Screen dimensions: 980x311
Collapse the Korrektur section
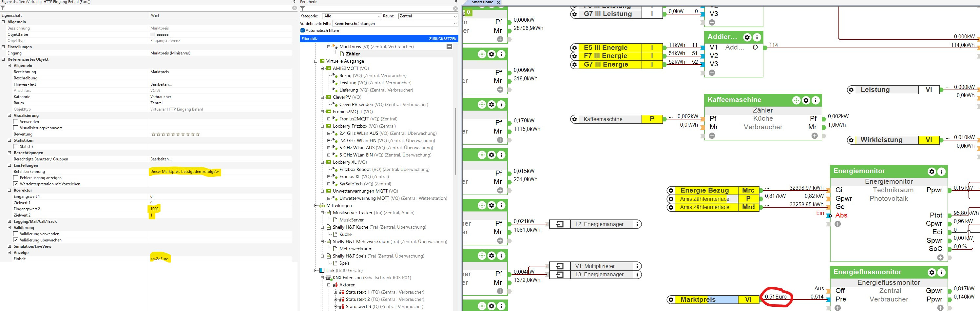9,190
